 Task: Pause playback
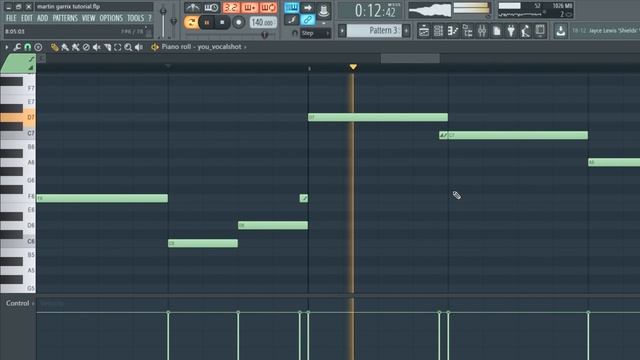pos(207,22)
